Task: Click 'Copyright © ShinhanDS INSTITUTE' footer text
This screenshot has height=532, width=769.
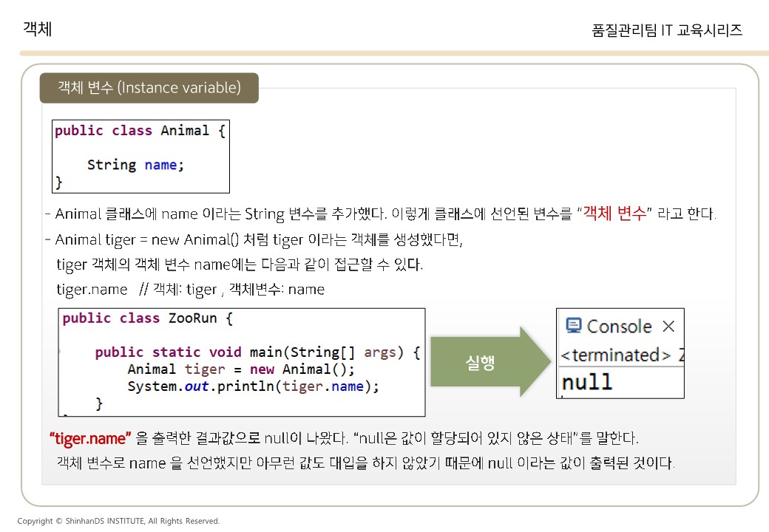Action: [x=118, y=521]
